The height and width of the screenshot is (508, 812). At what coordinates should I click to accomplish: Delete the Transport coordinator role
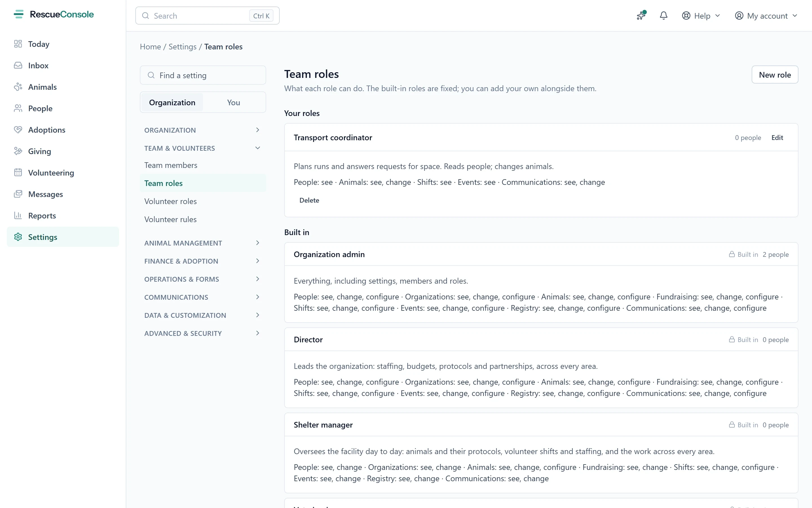[x=309, y=200]
